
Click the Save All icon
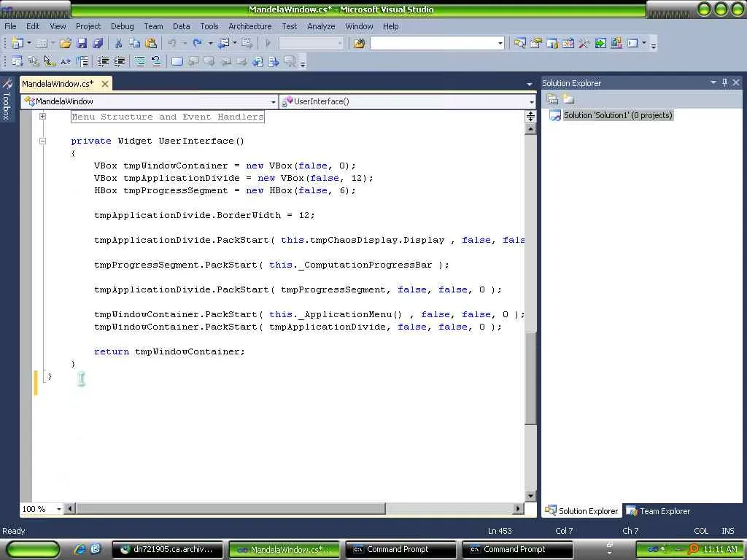(98, 43)
